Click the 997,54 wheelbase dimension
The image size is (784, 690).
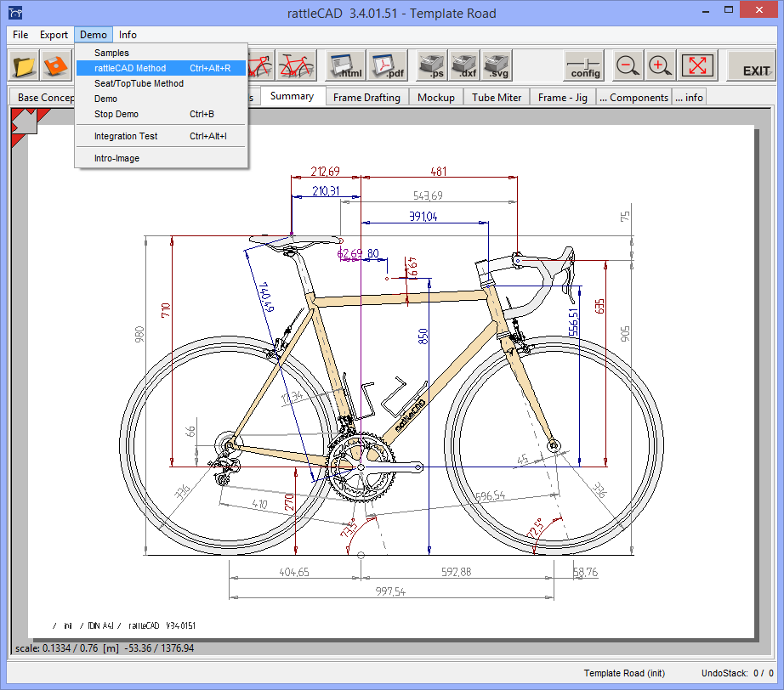390,591
